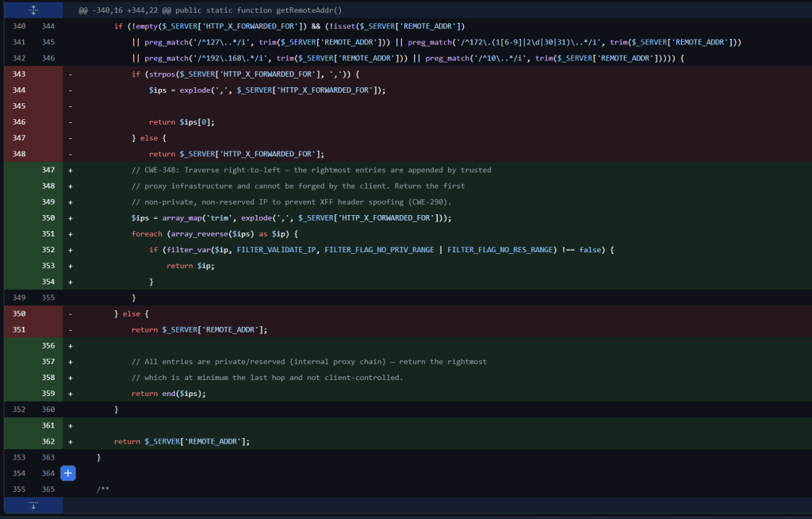Select added line number 347
This screenshot has height=519, width=812.
(x=48, y=170)
